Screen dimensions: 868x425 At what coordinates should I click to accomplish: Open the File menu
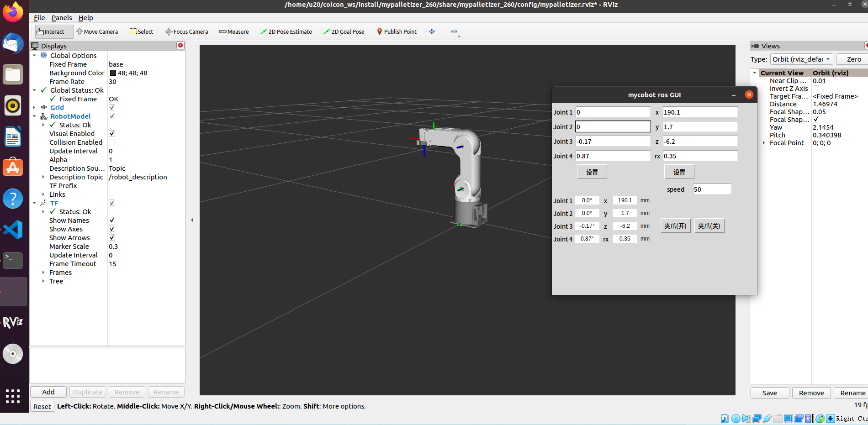[39, 18]
